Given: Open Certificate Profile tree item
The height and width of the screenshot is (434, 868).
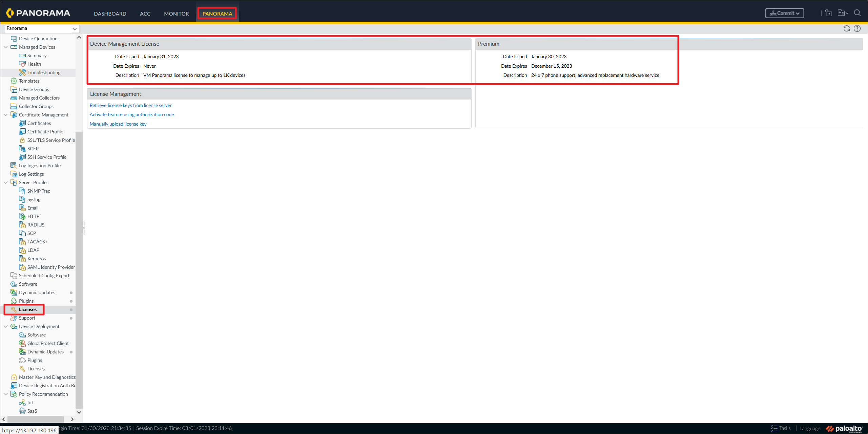Looking at the screenshot, I should [x=45, y=132].
